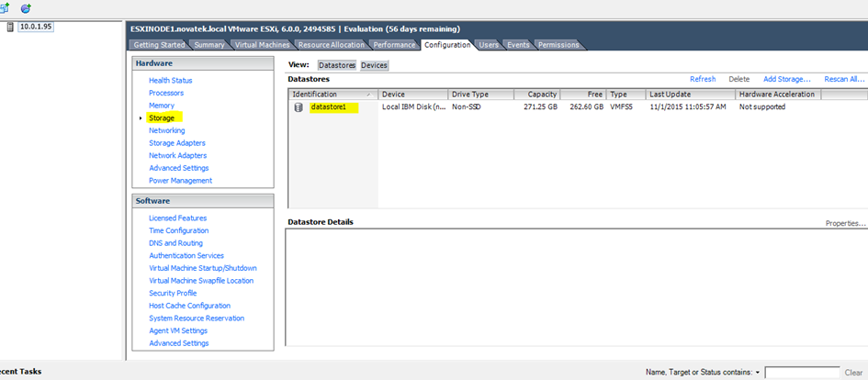Go to Resource Allocation tab
The image size is (868, 380).
331,45
